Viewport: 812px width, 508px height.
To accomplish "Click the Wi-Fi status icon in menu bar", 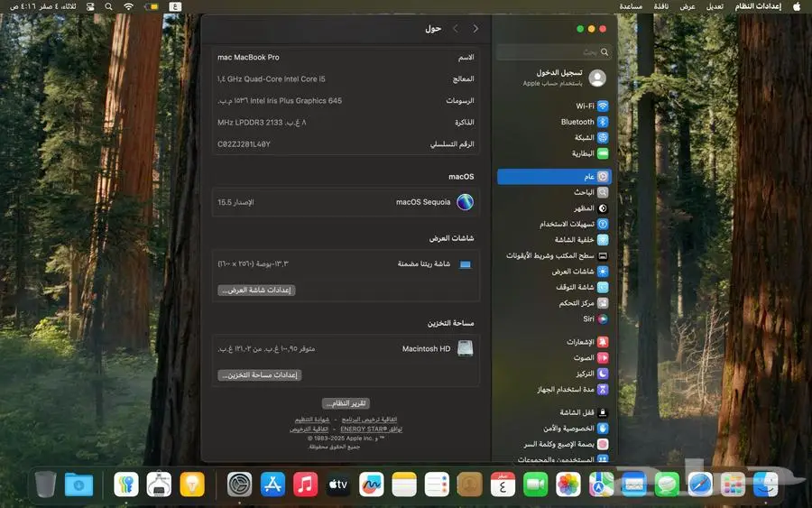I will click(128, 6).
